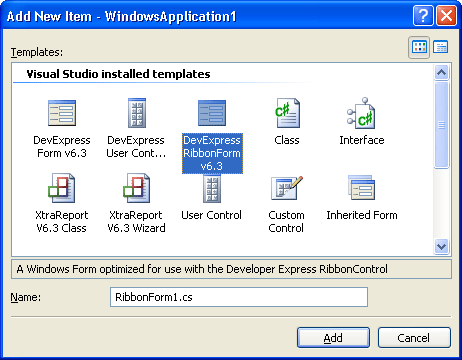
Task: Click the scrollbar down arrow
Action: point(442,247)
